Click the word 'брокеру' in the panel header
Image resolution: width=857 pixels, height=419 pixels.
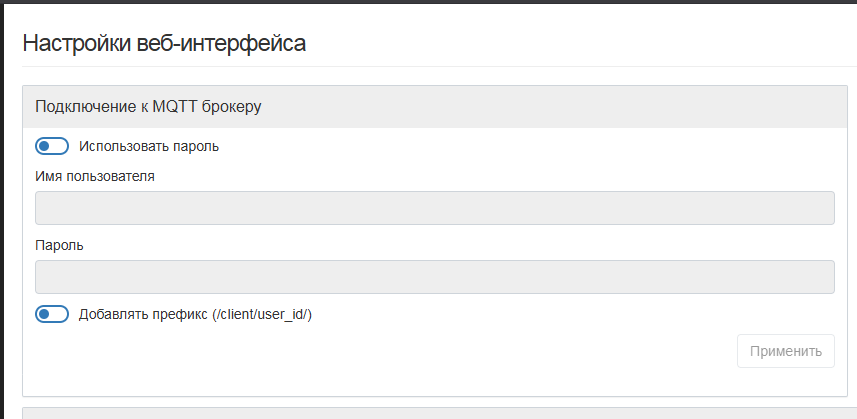coord(231,106)
